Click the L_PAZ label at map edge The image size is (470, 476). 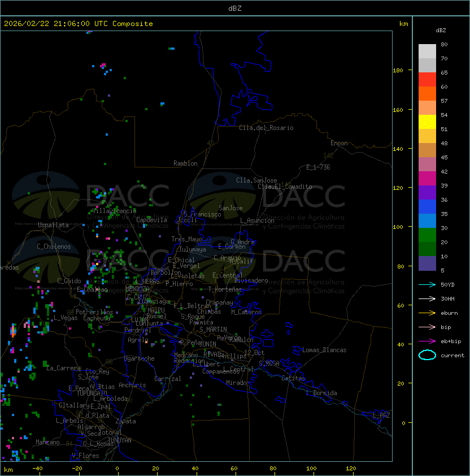(x=381, y=416)
